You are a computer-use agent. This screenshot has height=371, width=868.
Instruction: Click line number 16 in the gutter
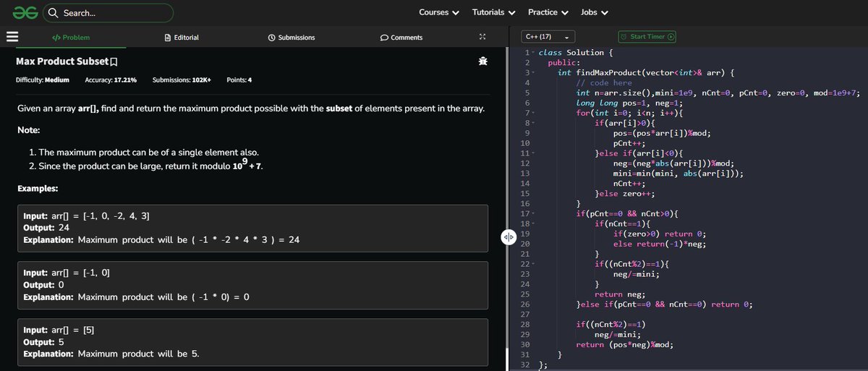coord(526,204)
